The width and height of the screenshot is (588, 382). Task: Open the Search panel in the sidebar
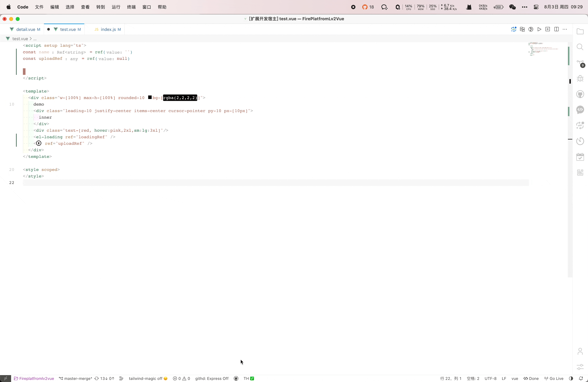pyautogui.click(x=580, y=47)
